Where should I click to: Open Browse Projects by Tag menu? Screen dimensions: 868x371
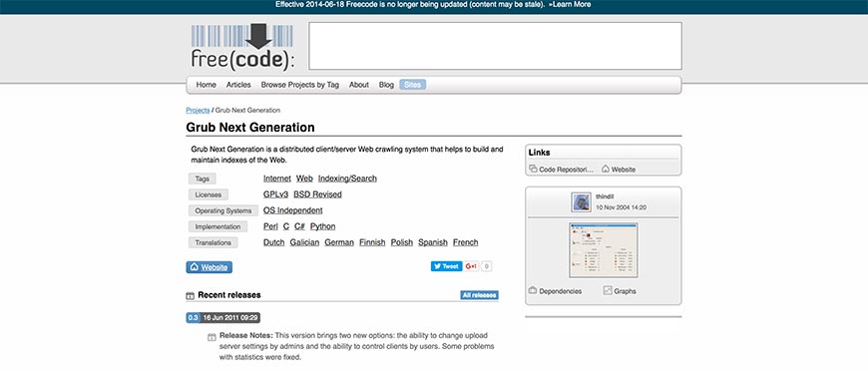299,85
